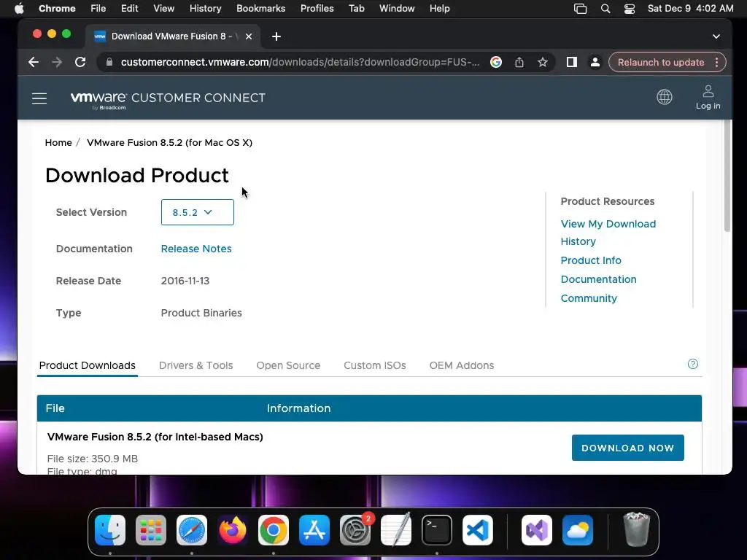Open the History menu
747x560 pixels.
pos(205,9)
